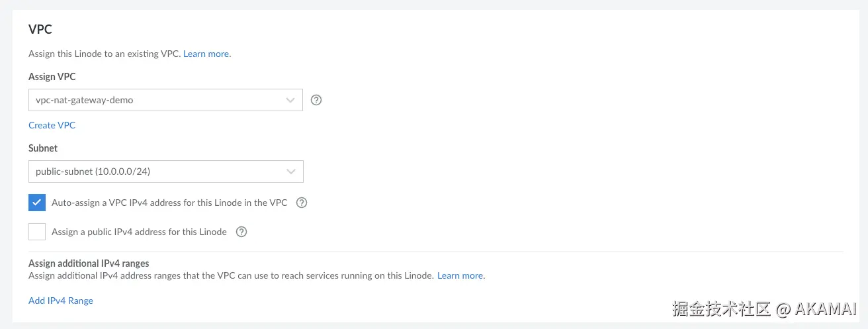
Task: Open Learn more link about existing VPC
Action: coord(207,54)
